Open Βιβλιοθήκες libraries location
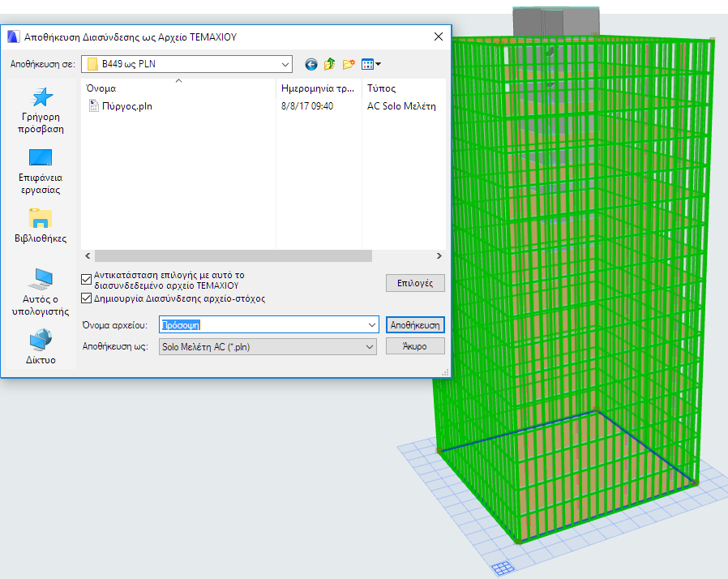The width and height of the screenshot is (728, 579). (x=41, y=226)
